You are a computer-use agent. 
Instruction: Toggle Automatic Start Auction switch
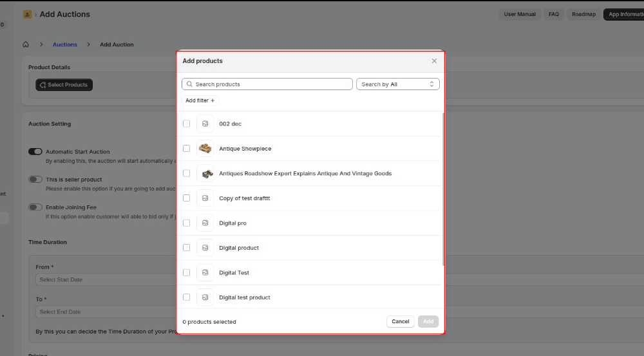[x=35, y=151]
